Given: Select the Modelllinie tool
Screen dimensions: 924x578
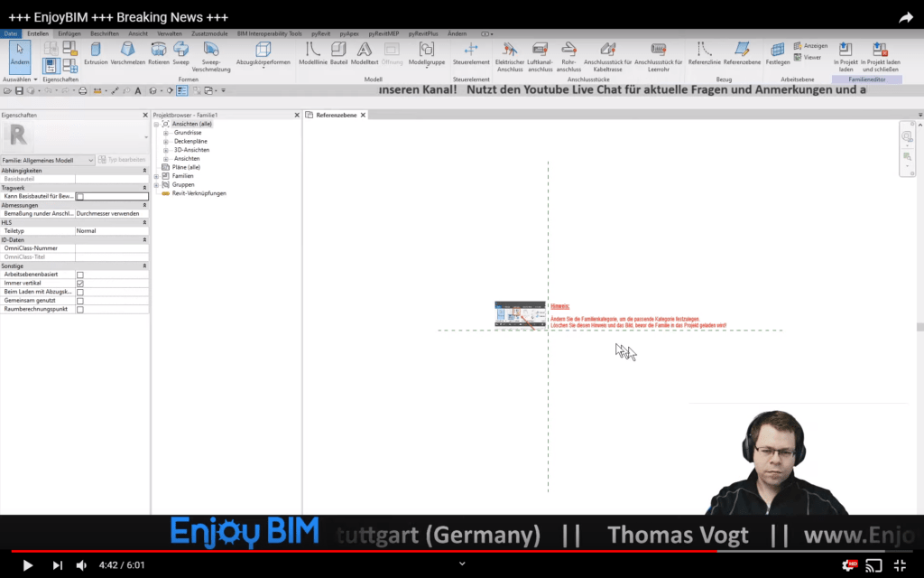Looking at the screenshot, I should click(x=313, y=53).
